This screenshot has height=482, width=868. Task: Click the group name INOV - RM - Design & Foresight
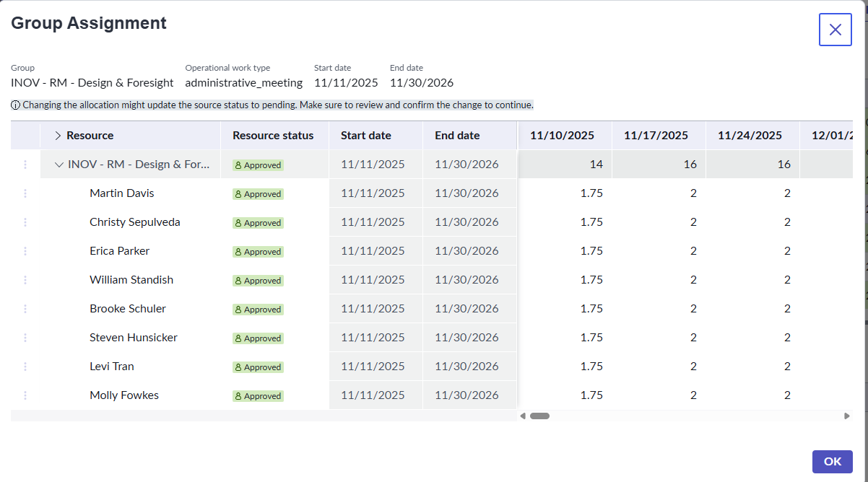pyautogui.click(x=92, y=83)
